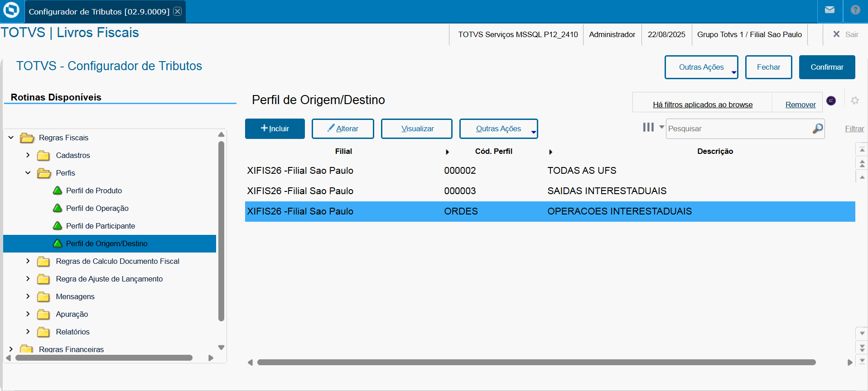
Task: Click the grid page-down double arrow button
Action: click(862, 348)
